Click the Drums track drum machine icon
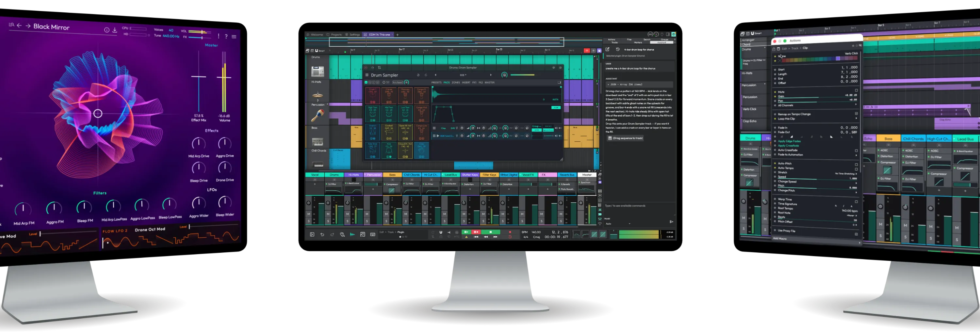Image resolution: width=980 pixels, height=332 pixels. [x=317, y=71]
